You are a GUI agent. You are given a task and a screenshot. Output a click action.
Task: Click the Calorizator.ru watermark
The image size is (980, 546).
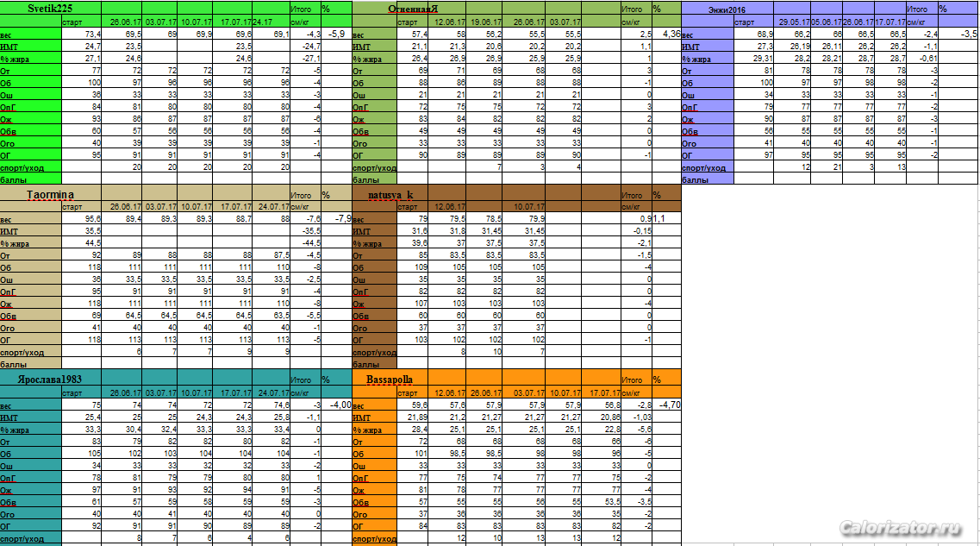(x=899, y=527)
